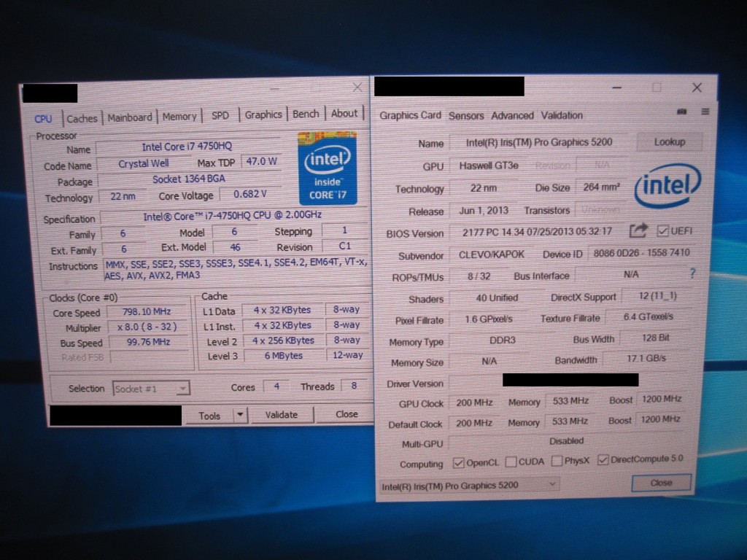Click the Threads value 8

click(354, 386)
